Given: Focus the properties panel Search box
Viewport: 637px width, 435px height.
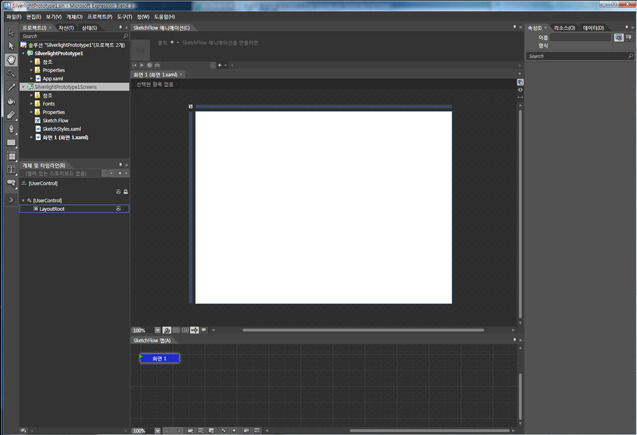Looking at the screenshot, I should [x=580, y=56].
